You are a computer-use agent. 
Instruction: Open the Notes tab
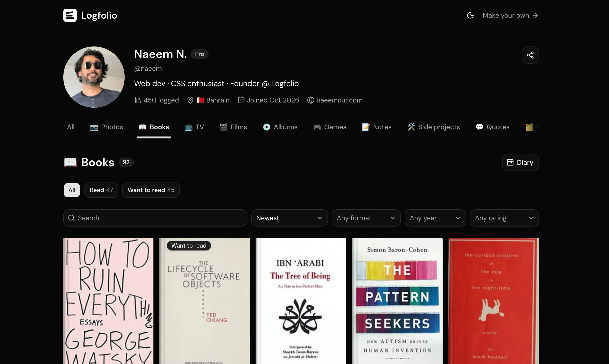[x=377, y=127]
